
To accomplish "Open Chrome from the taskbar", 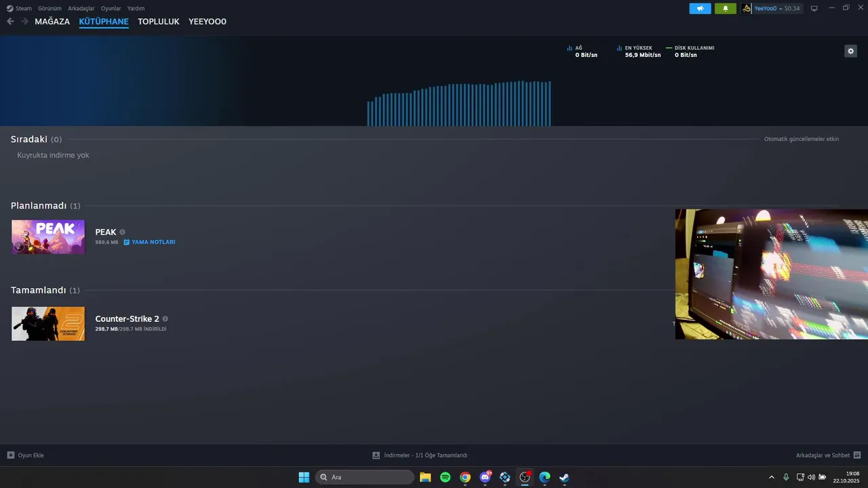I will click(465, 477).
